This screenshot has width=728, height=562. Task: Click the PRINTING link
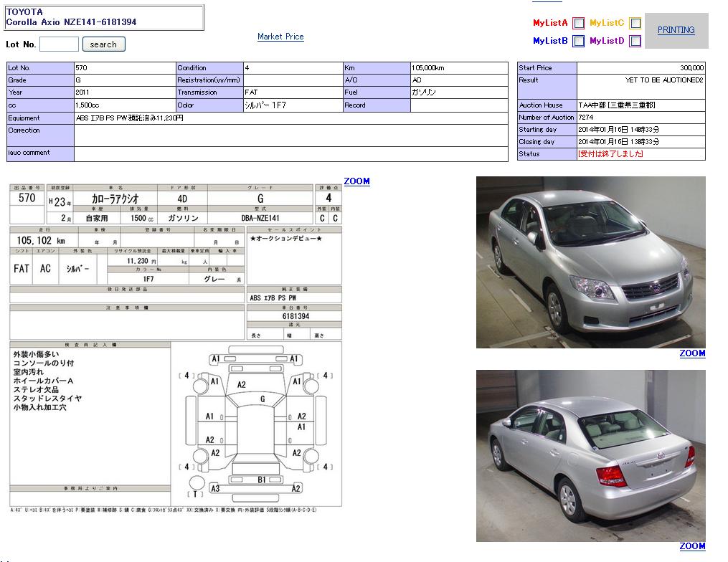click(676, 30)
